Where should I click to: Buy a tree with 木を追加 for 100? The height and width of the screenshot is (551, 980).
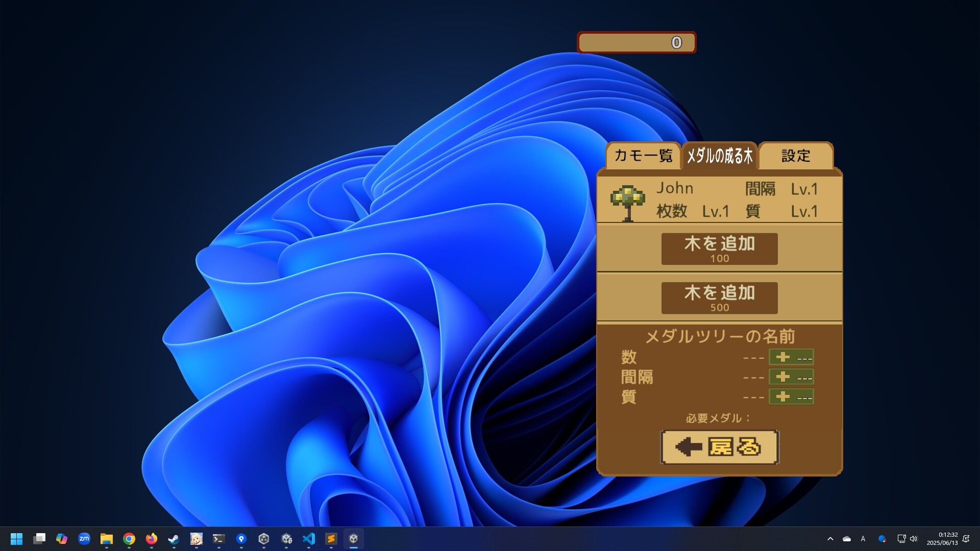pyautogui.click(x=719, y=248)
